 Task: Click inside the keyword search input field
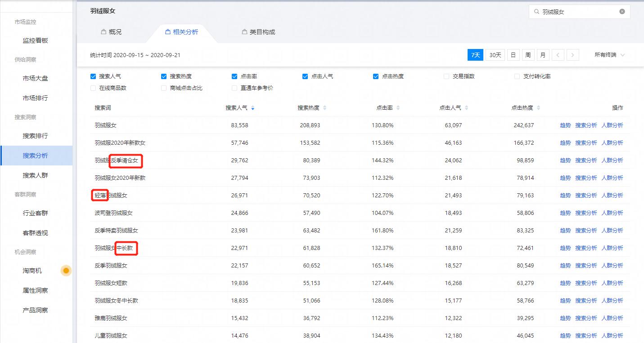[x=576, y=11]
